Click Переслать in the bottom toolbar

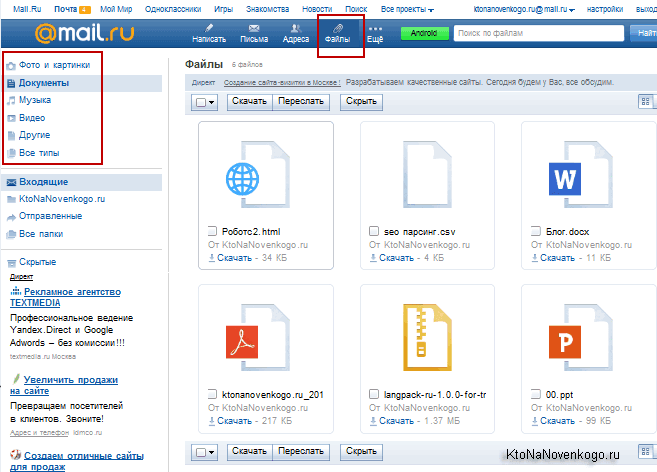click(301, 451)
